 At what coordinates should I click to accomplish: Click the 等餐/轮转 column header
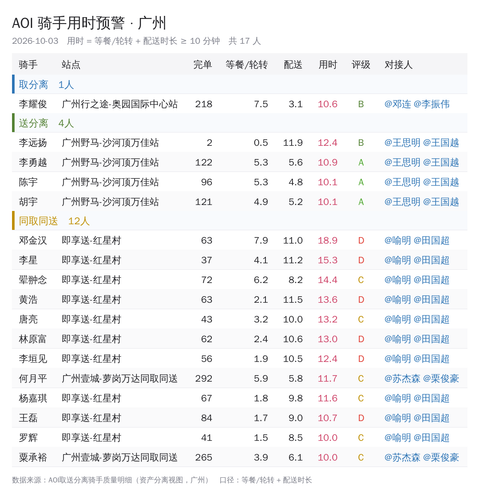click(247, 64)
